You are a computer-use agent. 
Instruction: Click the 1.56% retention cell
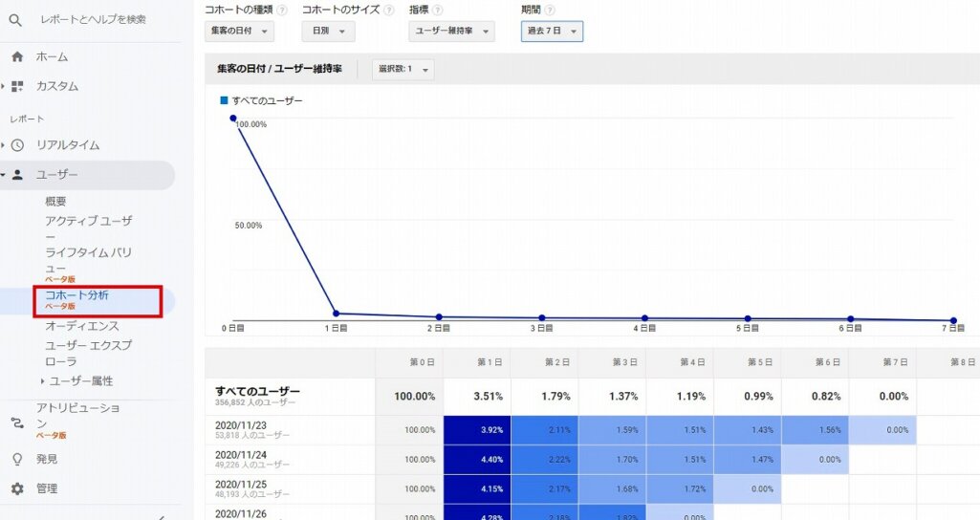coord(815,430)
